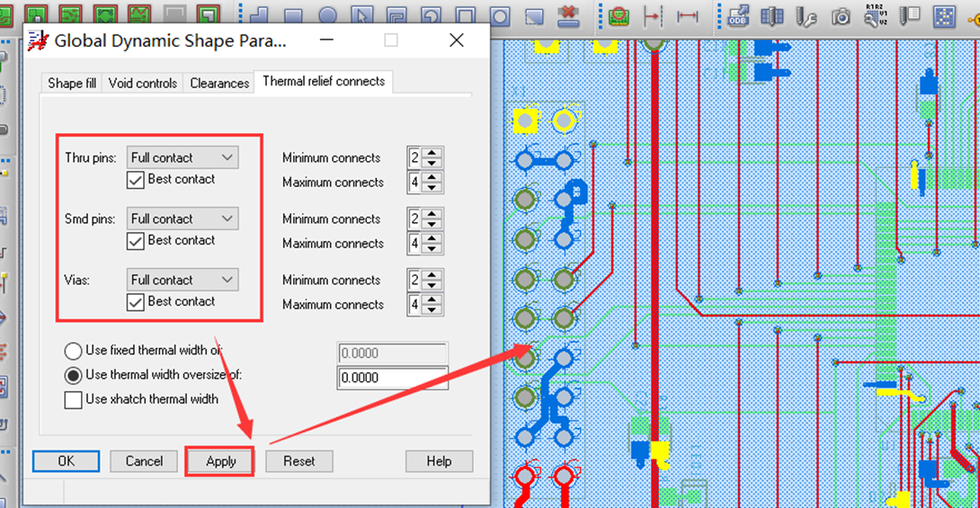This screenshot has height=508, width=980.
Task: Select the rectangular shape void icon
Action: [x=465, y=15]
